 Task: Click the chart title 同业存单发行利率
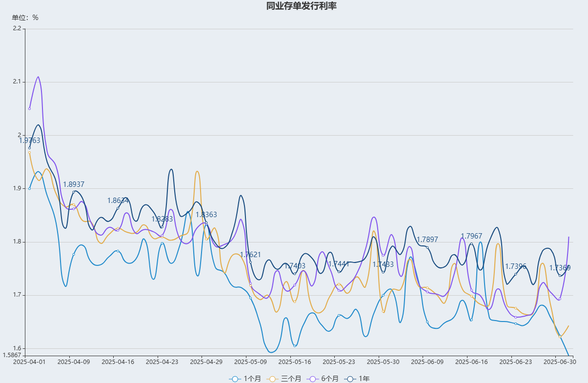point(302,6)
